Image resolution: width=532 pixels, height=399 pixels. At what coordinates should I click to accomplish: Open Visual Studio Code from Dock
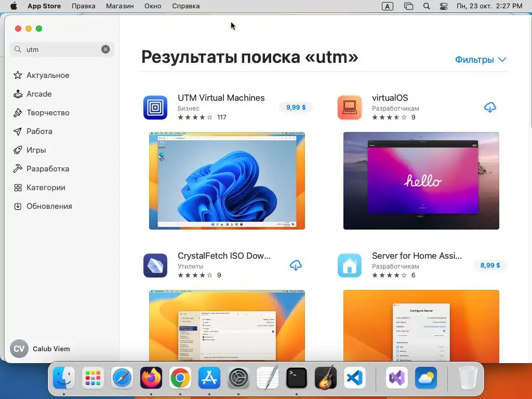354,378
